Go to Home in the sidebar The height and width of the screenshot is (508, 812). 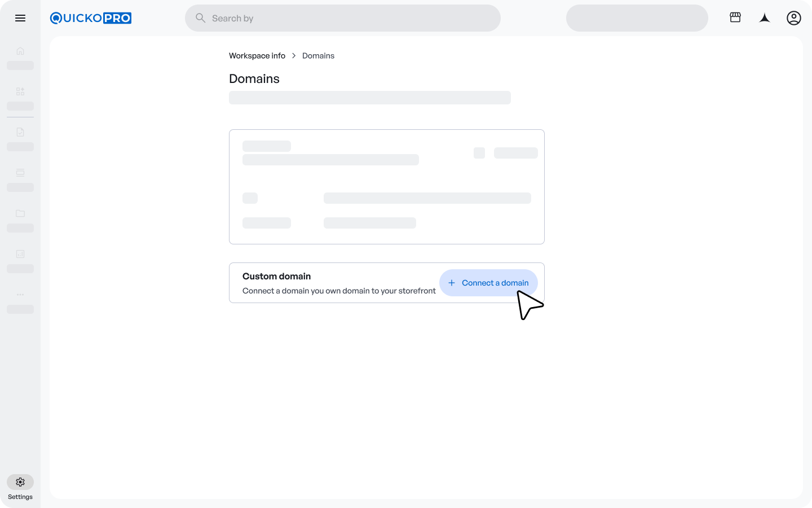pyautogui.click(x=20, y=51)
